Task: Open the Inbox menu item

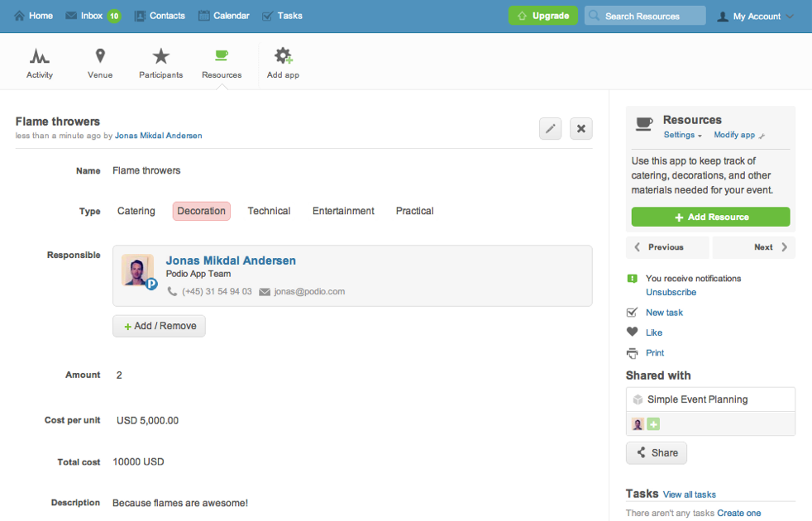Action: click(92, 16)
